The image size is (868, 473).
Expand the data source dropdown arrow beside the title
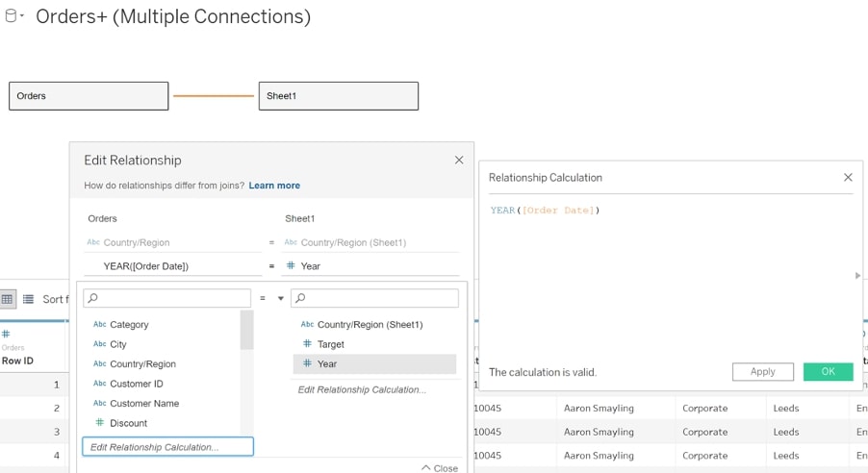coord(22,16)
